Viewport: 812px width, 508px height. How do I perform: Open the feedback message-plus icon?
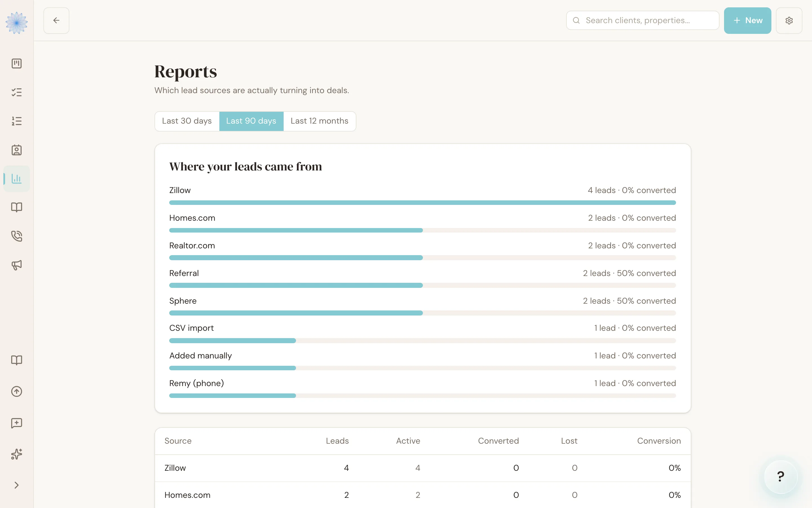(x=16, y=423)
